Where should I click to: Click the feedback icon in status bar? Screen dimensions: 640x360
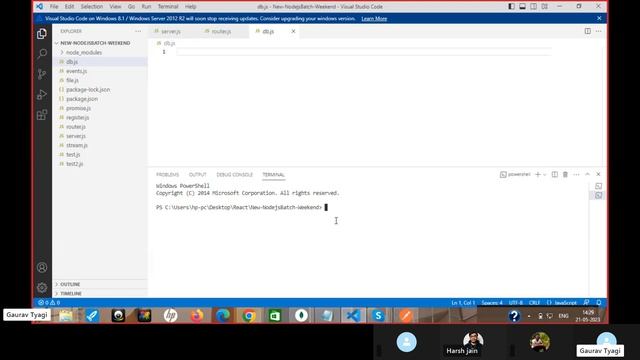[587, 302]
